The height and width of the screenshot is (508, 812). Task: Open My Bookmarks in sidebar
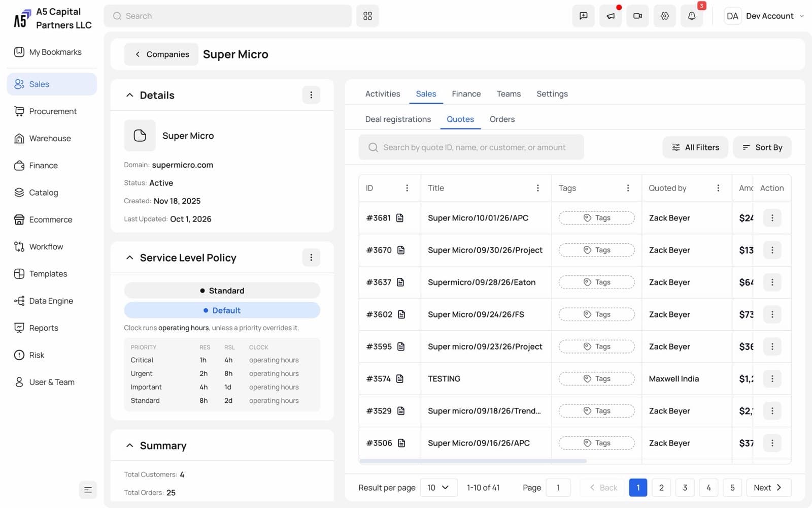[x=52, y=52]
